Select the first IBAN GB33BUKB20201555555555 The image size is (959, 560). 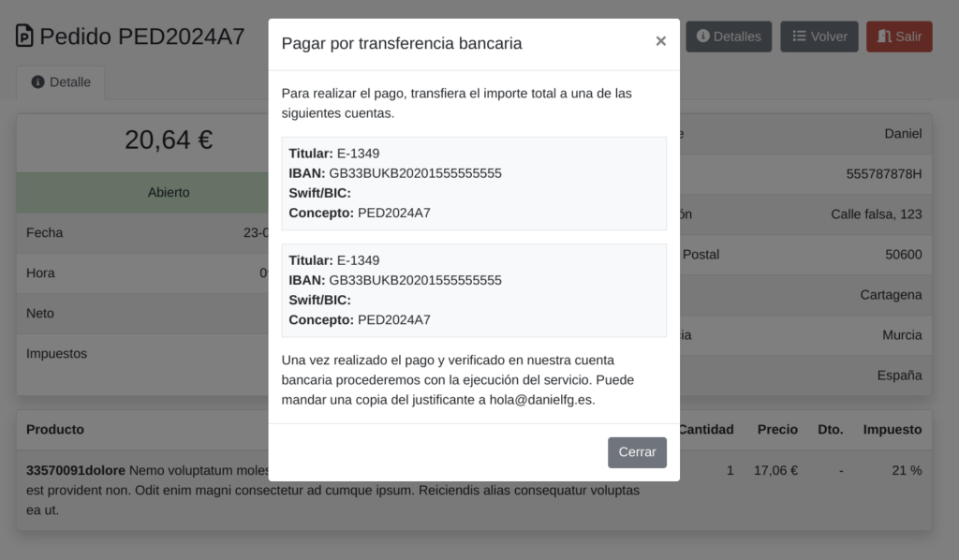pyautogui.click(x=415, y=173)
